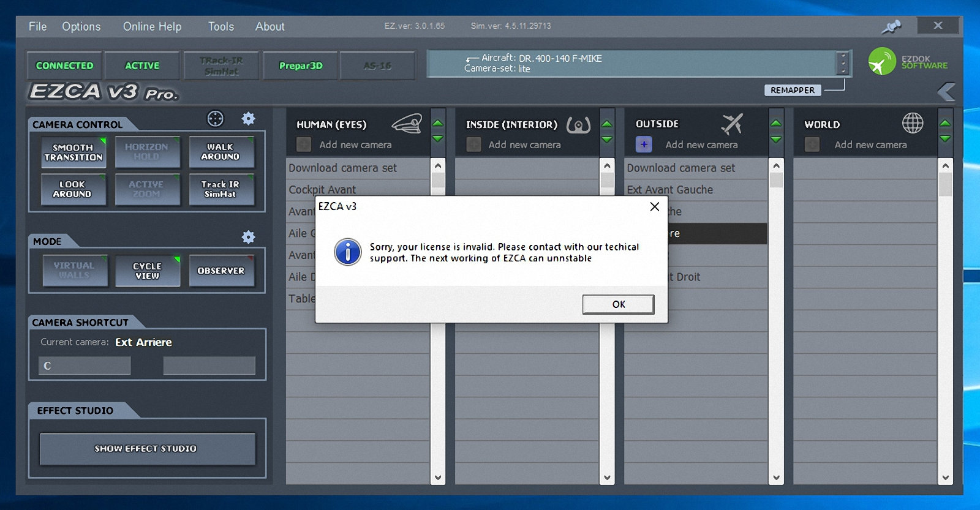Image resolution: width=980 pixels, height=510 pixels.
Task: Select Ext Avant Gauche camera
Action: 696,189
